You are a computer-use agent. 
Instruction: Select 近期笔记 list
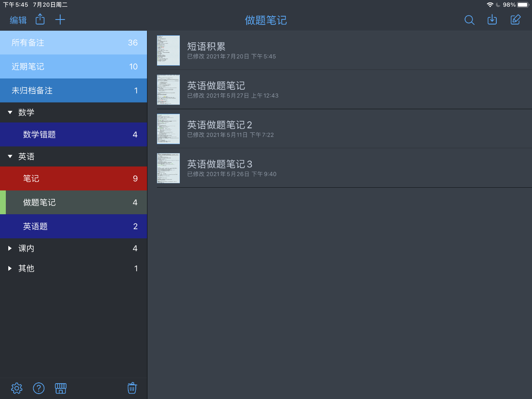(74, 66)
